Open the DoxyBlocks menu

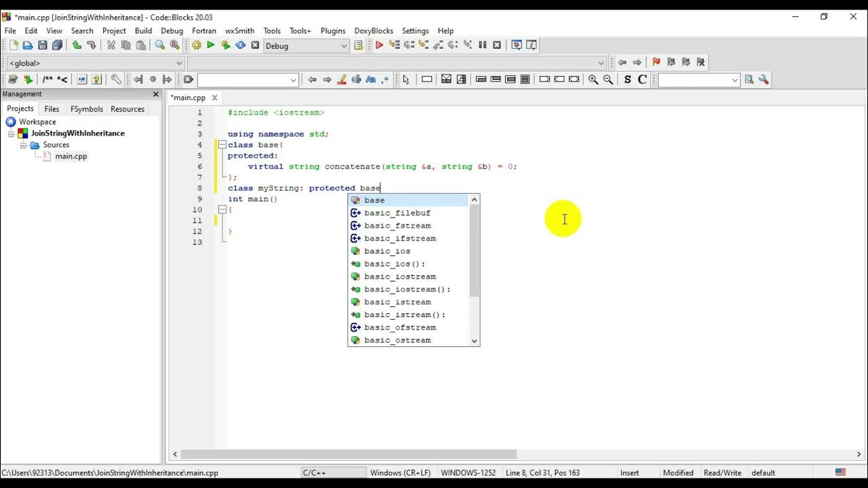point(374,30)
